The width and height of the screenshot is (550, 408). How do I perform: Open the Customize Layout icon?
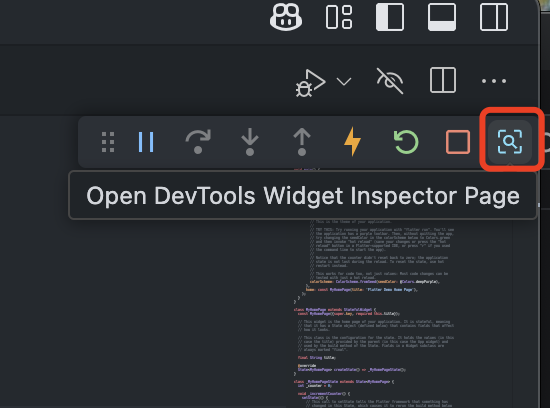pyautogui.click(x=339, y=17)
